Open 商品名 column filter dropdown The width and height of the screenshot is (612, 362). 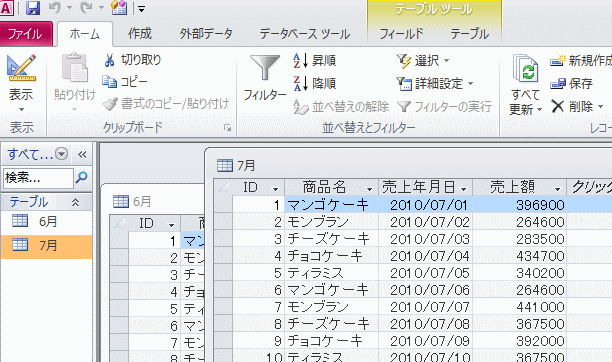(x=369, y=189)
